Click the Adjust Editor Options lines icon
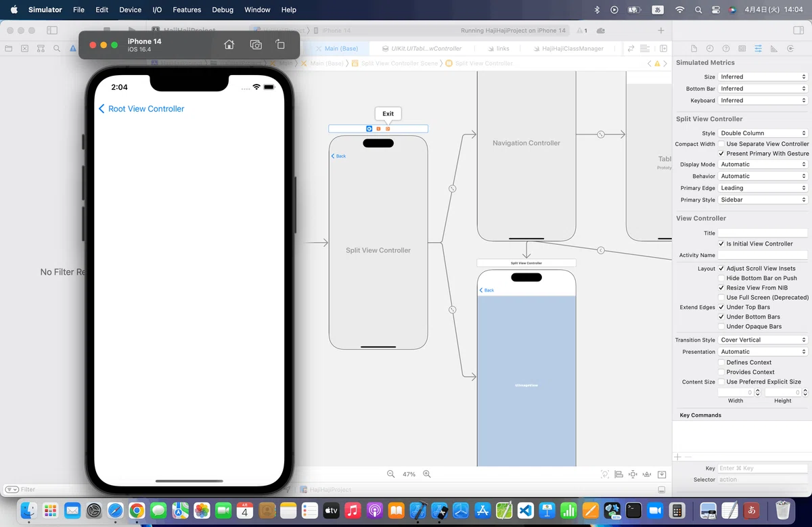 (x=645, y=49)
